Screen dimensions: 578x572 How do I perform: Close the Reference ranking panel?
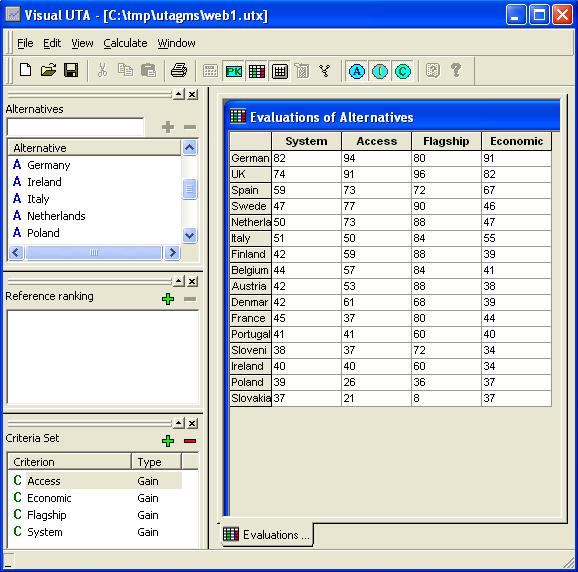click(x=192, y=282)
